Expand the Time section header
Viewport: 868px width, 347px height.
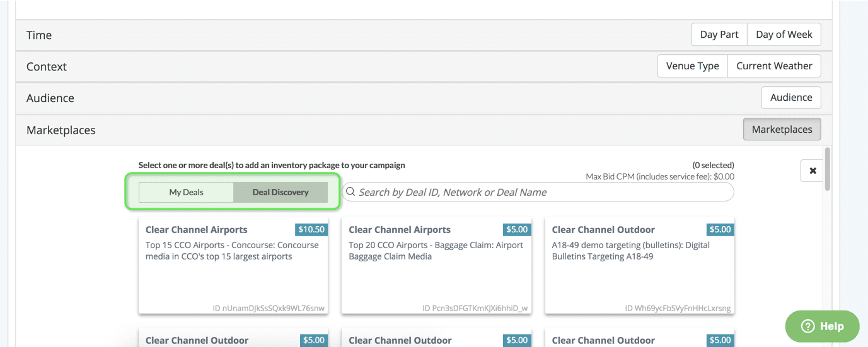pyautogui.click(x=39, y=35)
